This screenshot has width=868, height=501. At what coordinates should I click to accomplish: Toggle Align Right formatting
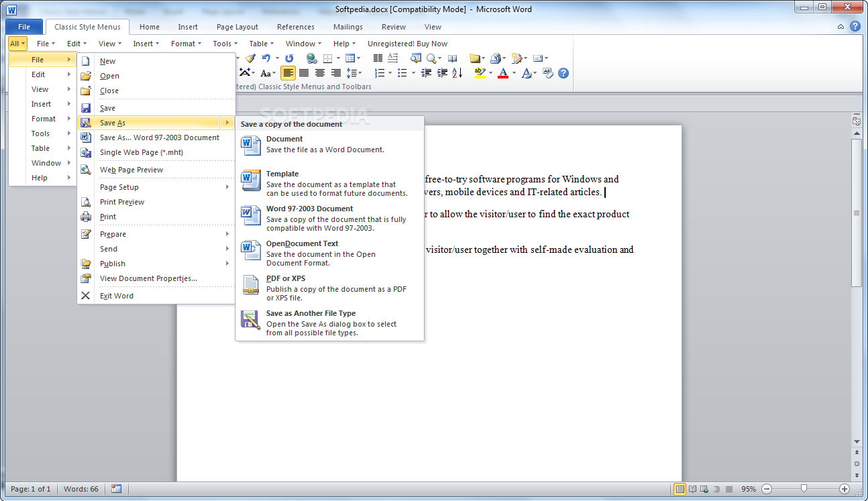click(x=336, y=73)
